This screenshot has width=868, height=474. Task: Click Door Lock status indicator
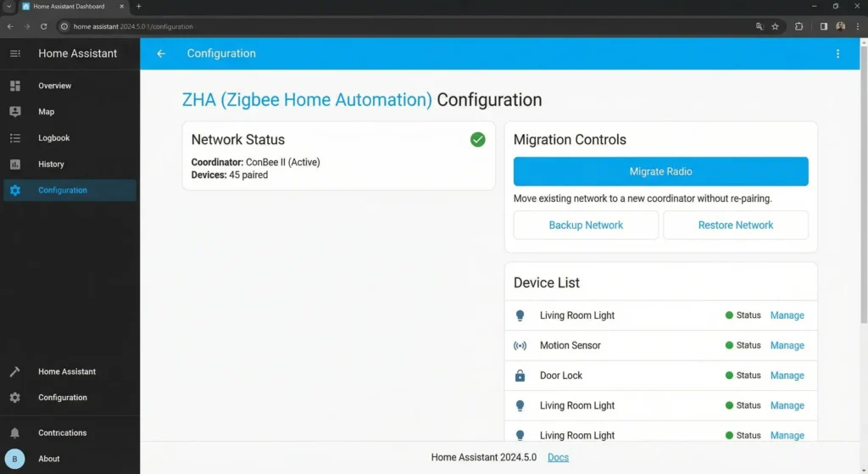pos(743,376)
